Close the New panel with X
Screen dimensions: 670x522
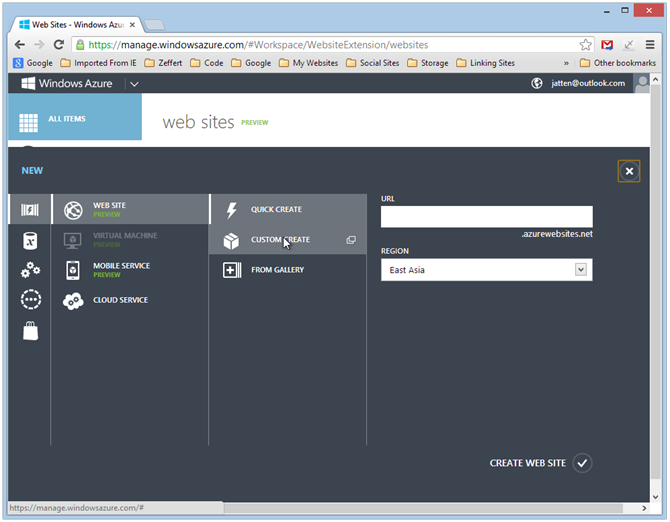pyautogui.click(x=629, y=171)
